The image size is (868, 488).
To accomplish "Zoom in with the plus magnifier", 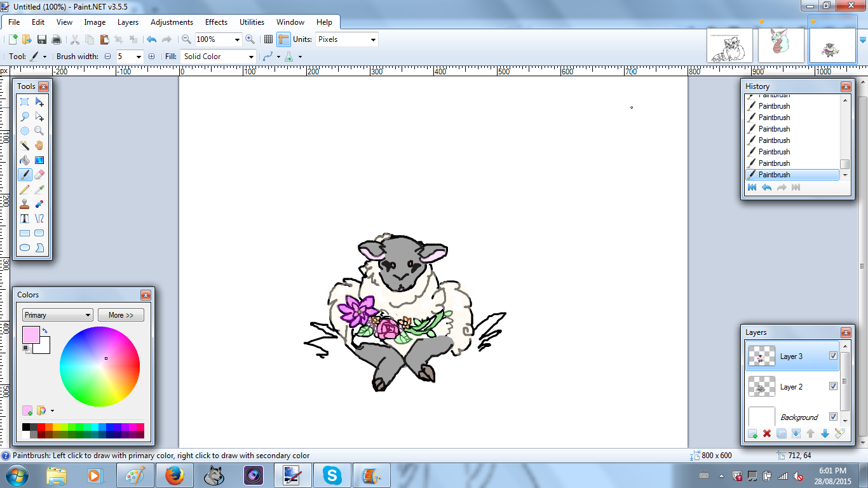I will tap(250, 39).
